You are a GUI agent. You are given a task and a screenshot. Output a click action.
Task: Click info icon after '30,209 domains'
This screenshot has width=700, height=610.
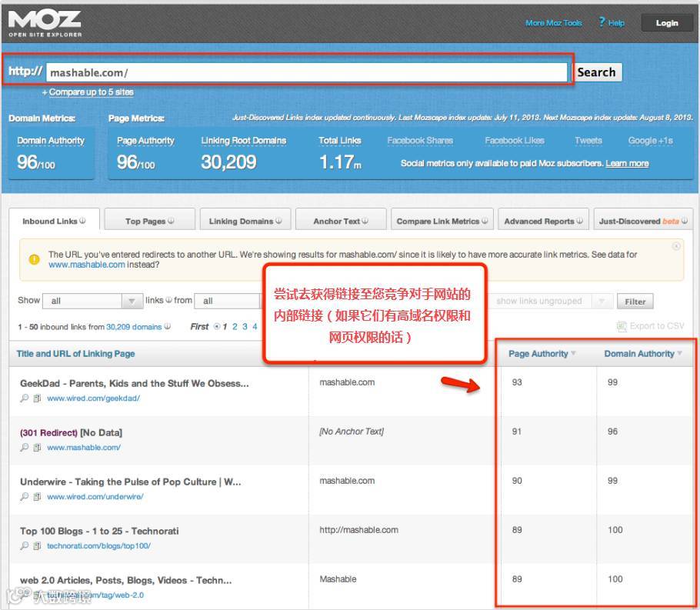pos(168,326)
